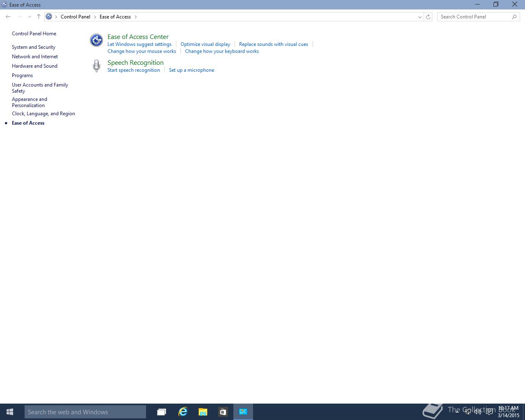
Task: Open the recent locations dropdown arrow
Action: (x=30, y=17)
